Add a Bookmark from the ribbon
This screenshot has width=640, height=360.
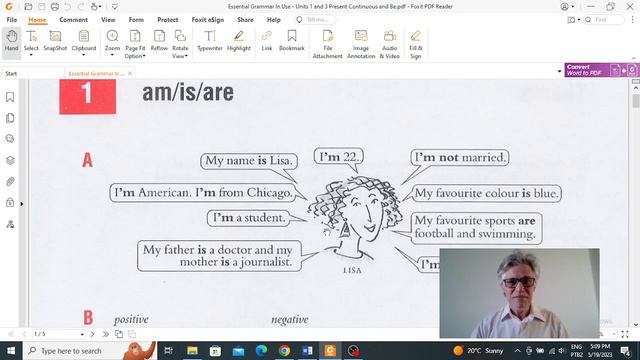click(292, 41)
